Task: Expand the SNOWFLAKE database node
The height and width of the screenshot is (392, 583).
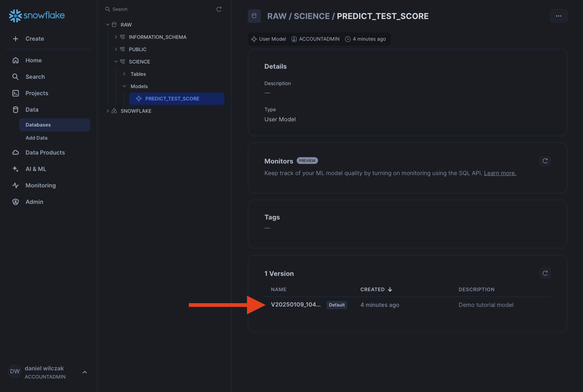Action: click(108, 111)
